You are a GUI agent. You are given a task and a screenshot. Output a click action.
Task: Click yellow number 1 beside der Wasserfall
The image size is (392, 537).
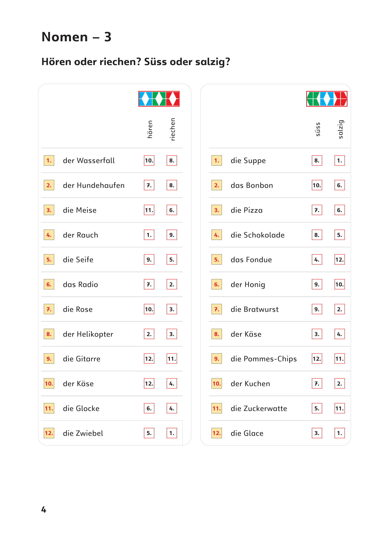coord(49,161)
